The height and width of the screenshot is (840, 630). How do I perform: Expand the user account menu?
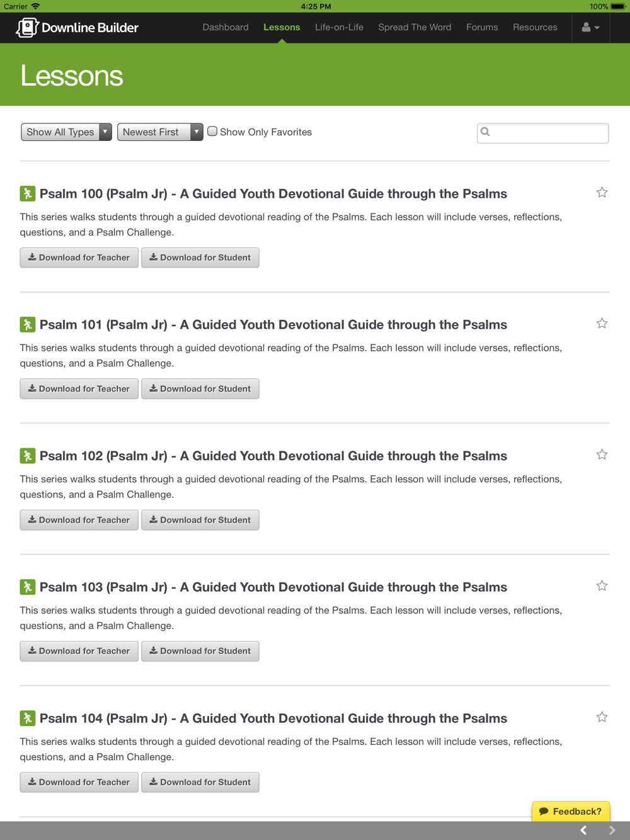590,28
